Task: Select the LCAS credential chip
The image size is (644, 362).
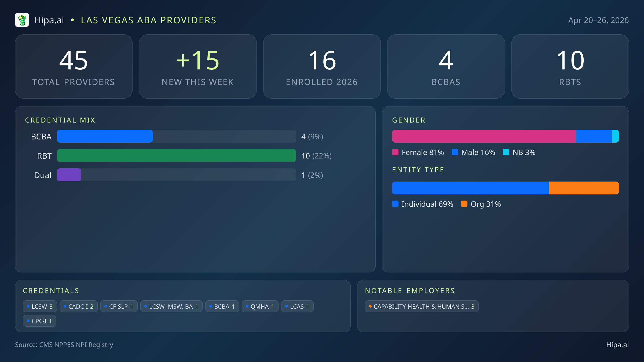Action: [x=297, y=306]
